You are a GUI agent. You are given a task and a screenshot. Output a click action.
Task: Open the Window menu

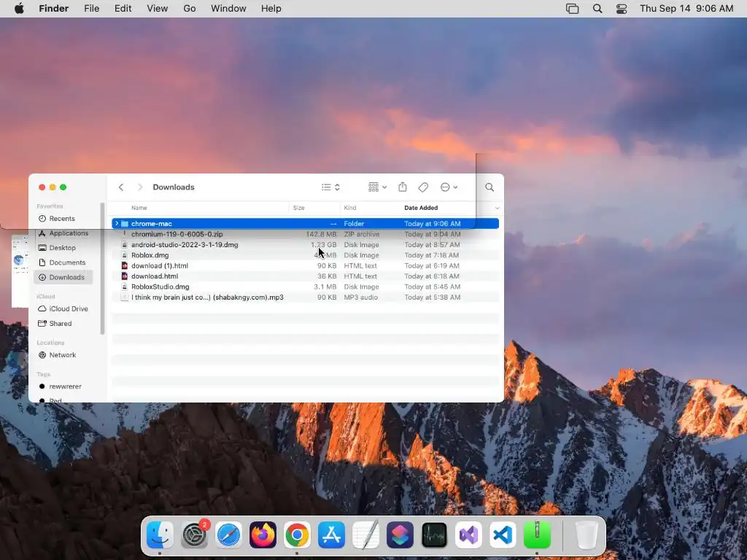pos(228,9)
